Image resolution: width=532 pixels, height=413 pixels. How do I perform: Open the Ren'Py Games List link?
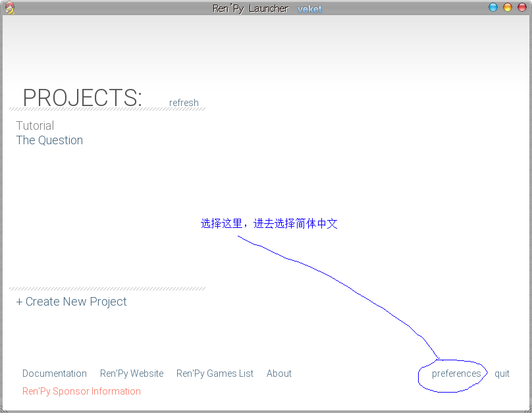[x=215, y=373]
